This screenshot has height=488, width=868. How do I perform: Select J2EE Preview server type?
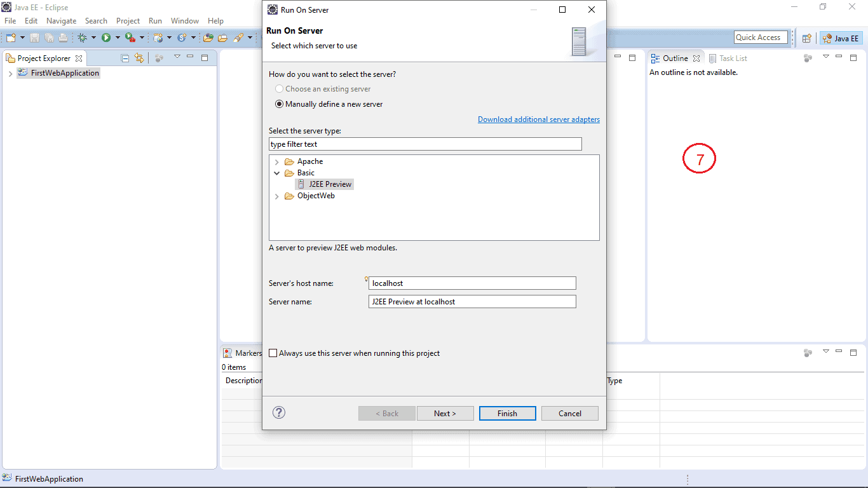coord(324,184)
